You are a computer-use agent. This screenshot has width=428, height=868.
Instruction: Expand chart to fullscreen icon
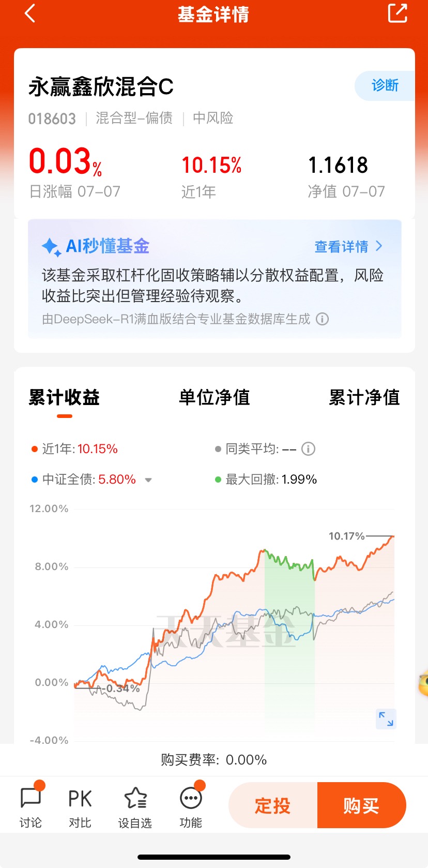pos(386,719)
